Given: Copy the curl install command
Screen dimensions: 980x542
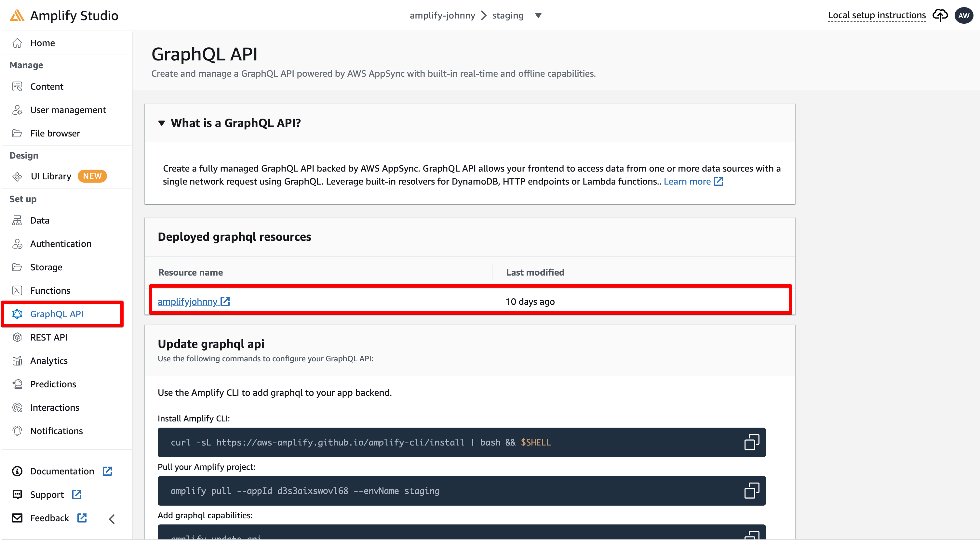Looking at the screenshot, I should [x=751, y=443].
